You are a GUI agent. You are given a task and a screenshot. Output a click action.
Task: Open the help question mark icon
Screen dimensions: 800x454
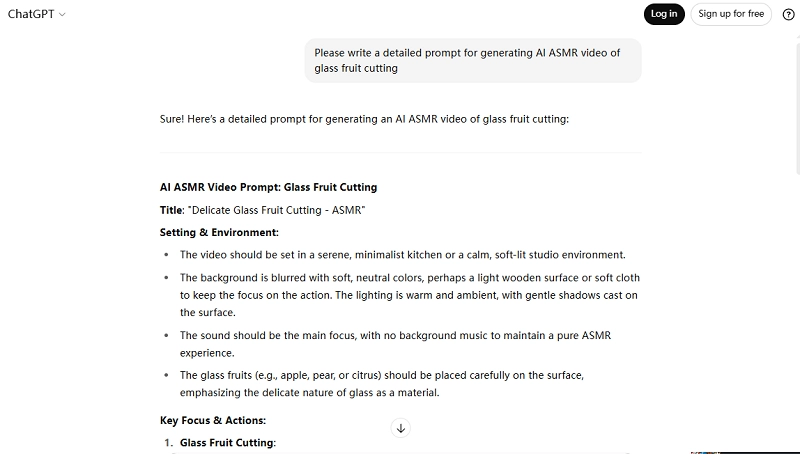tap(788, 14)
